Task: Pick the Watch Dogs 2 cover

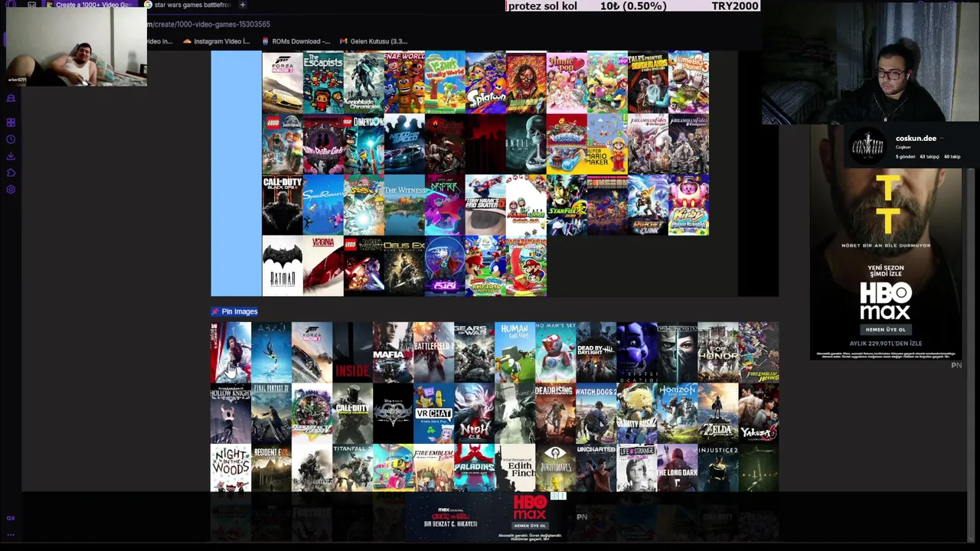Action: [x=596, y=413]
